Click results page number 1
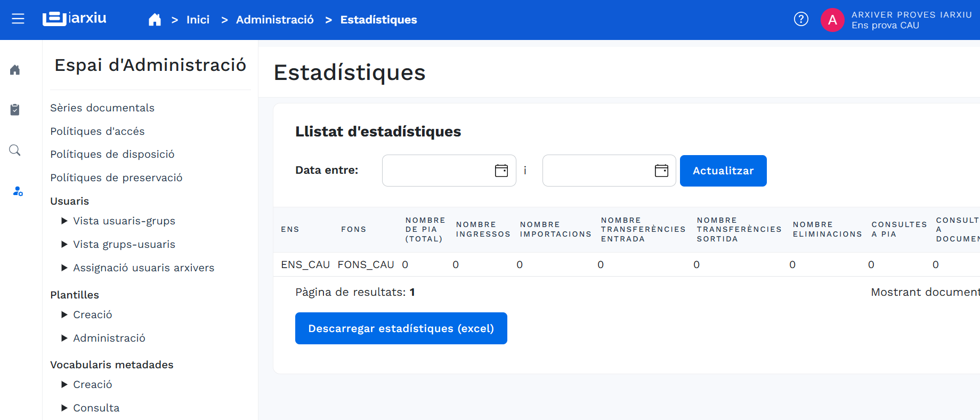Image resolution: width=980 pixels, height=420 pixels. pyautogui.click(x=412, y=292)
